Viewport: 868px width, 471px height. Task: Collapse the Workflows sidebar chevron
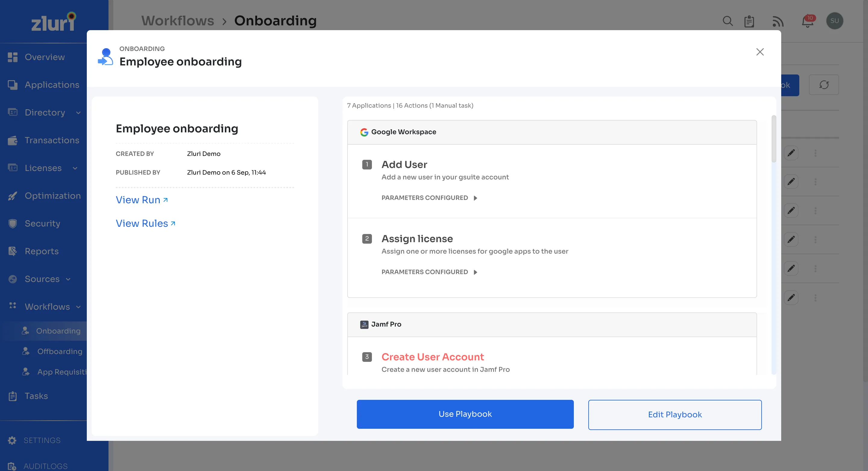coord(78,307)
